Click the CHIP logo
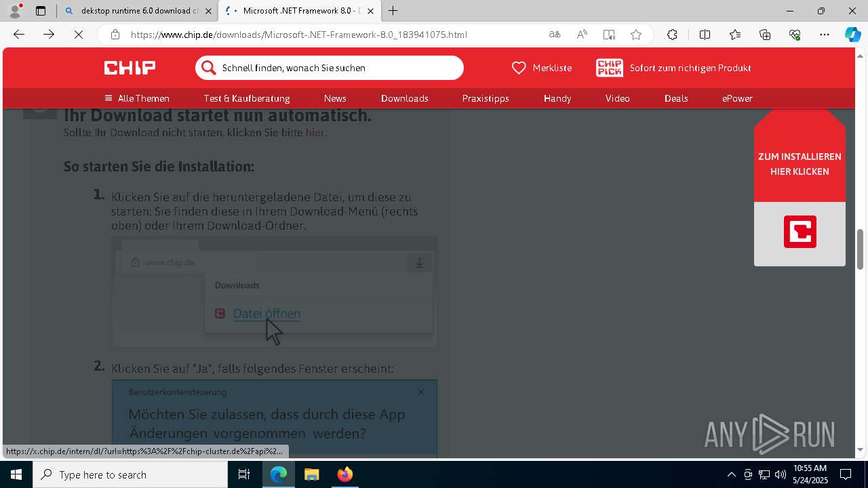 coord(130,67)
